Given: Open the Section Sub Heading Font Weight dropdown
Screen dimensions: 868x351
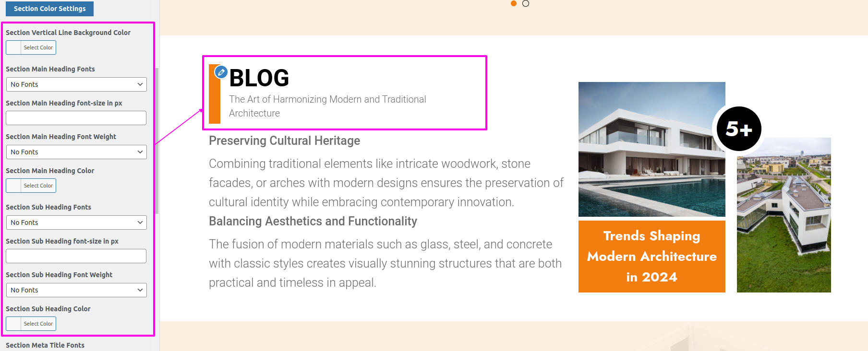Looking at the screenshot, I should tap(76, 290).
